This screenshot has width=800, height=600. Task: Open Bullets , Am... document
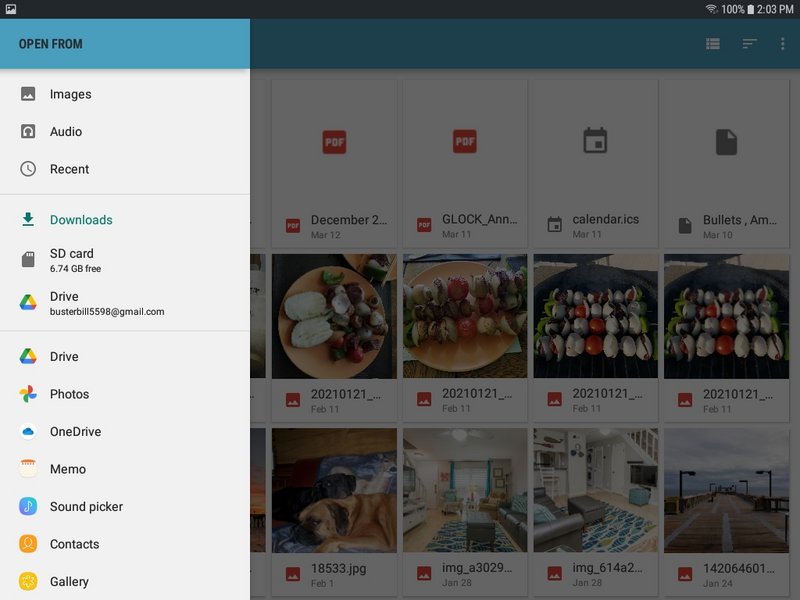tap(727, 163)
